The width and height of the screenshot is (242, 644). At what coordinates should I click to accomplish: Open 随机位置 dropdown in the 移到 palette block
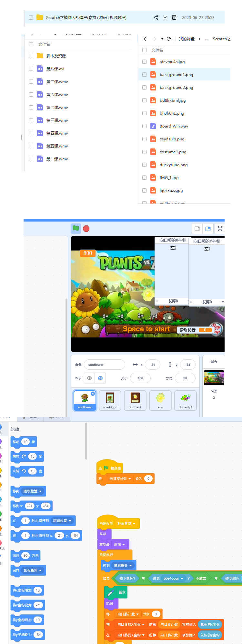click(33, 491)
